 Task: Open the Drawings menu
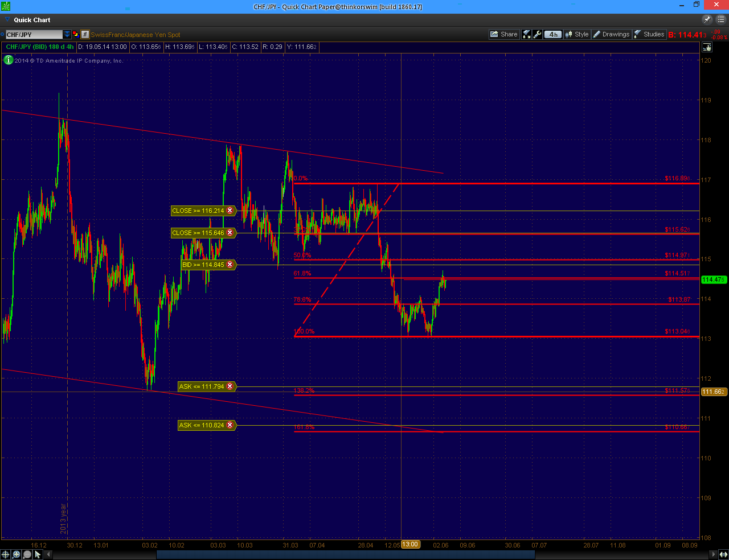(612, 34)
